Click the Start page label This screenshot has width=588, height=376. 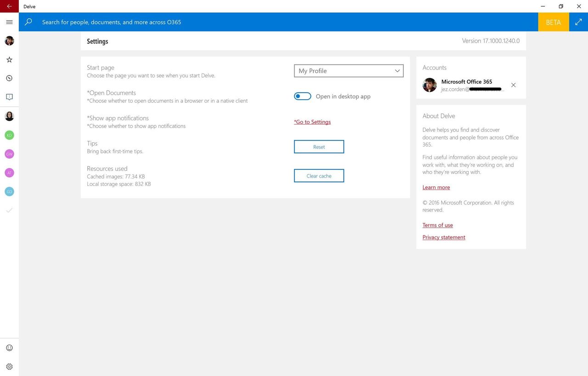coord(101,67)
